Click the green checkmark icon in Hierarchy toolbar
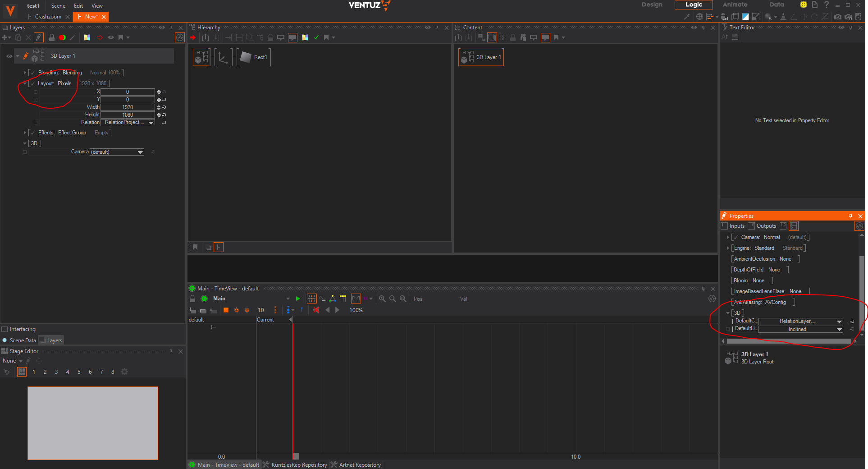The height and width of the screenshot is (469, 868). (316, 37)
